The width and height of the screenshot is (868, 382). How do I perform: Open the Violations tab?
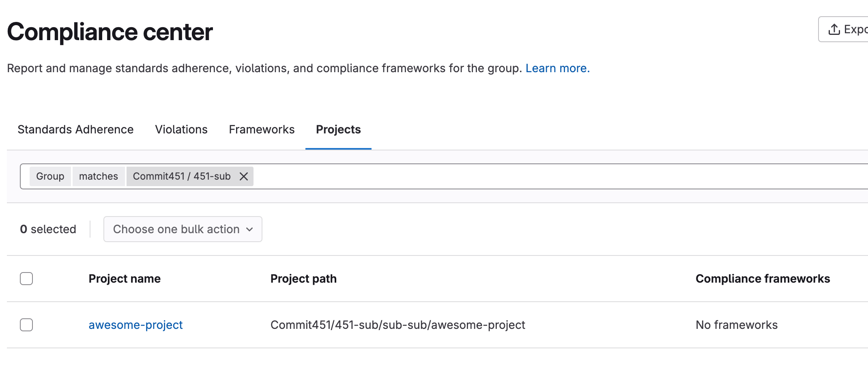coord(181,129)
